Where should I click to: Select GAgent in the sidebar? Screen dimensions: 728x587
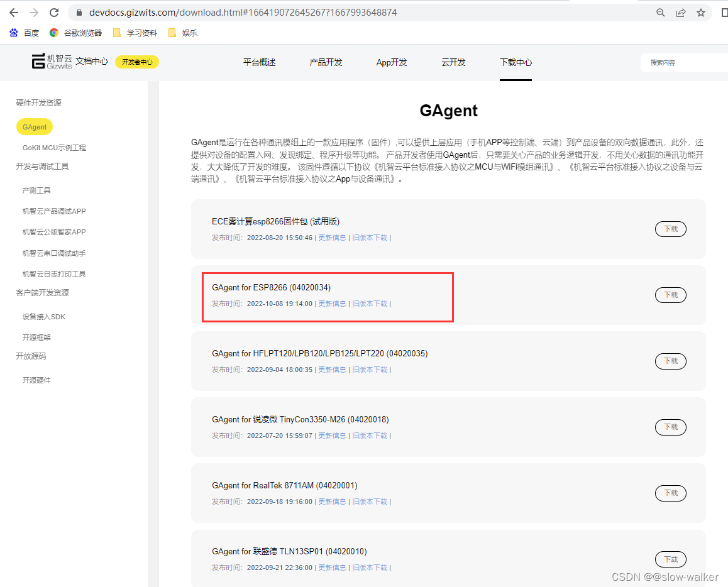pos(35,127)
